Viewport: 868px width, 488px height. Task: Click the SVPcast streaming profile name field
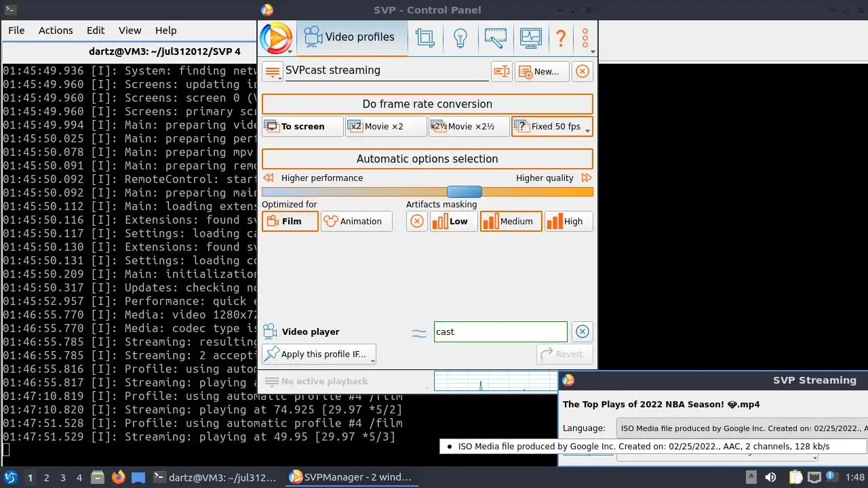click(x=387, y=70)
